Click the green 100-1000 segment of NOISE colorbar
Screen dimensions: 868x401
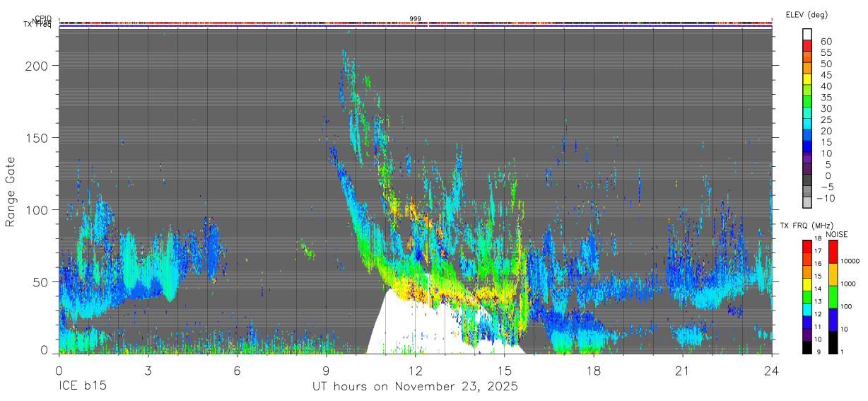tap(833, 296)
